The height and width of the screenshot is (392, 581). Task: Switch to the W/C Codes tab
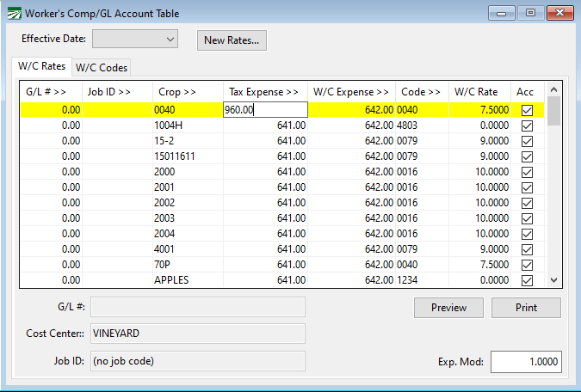point(101,68)
